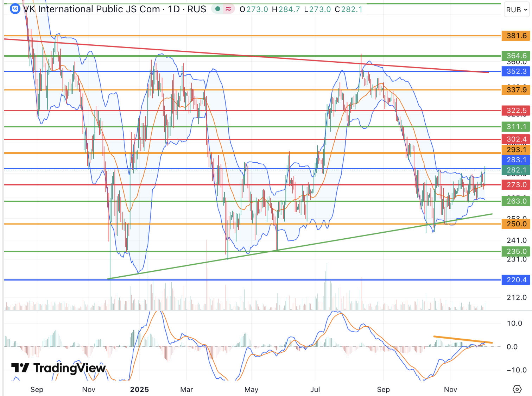The height and width of the screenshot is (396, 532).
Task: Click the 381.6 orange price label
Action: coord(516,36)
